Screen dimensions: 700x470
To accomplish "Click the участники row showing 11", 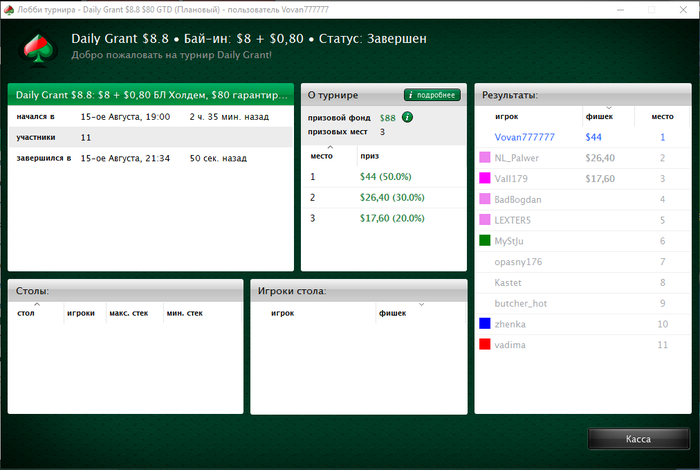I will click(151, 137).
